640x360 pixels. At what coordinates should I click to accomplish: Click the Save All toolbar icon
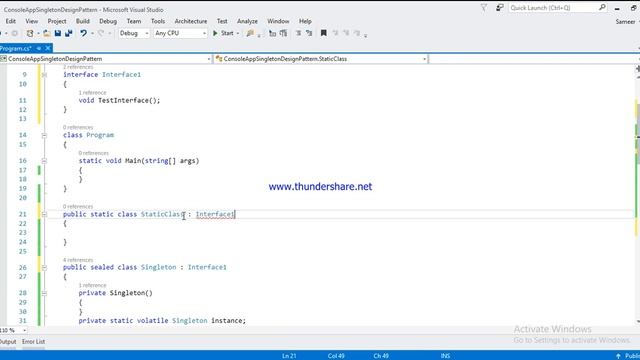(69, 33)
